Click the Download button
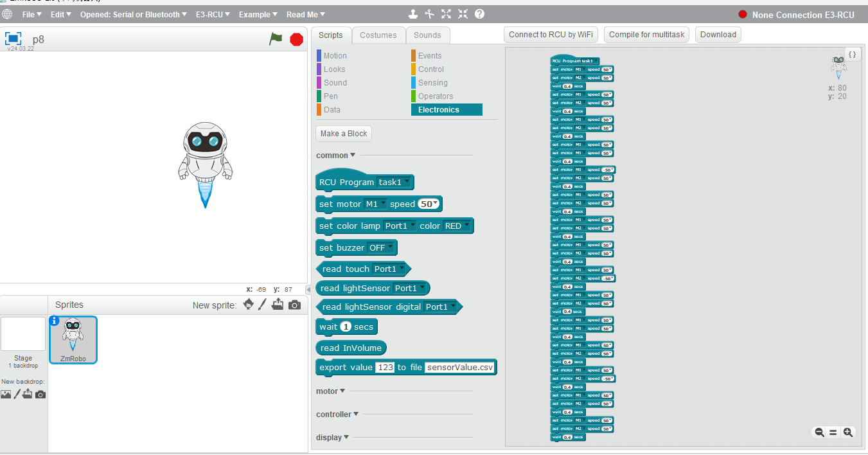 click(718, 35)
